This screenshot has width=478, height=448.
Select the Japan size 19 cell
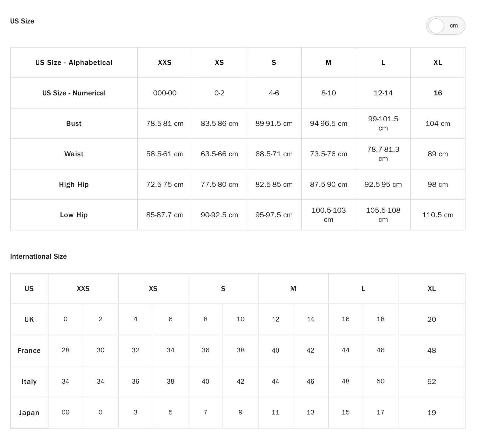point(431,413)
